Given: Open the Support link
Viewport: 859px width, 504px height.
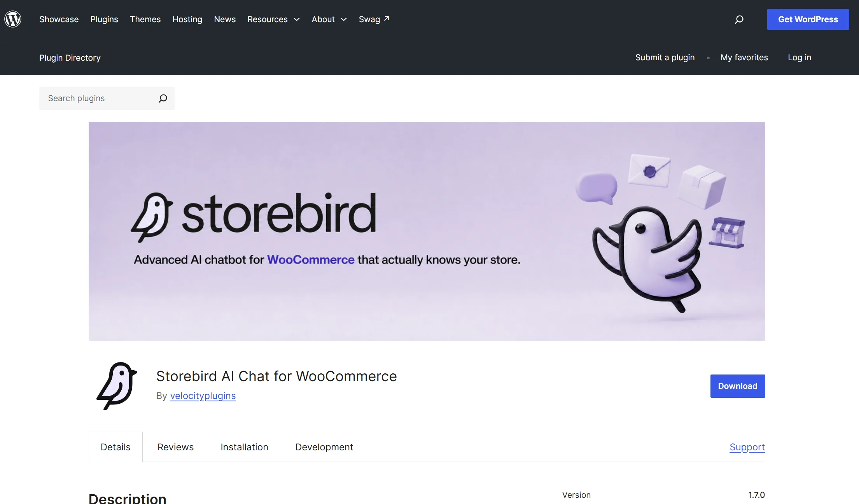Looking at the screenshot, I should (x=747, y=447).
